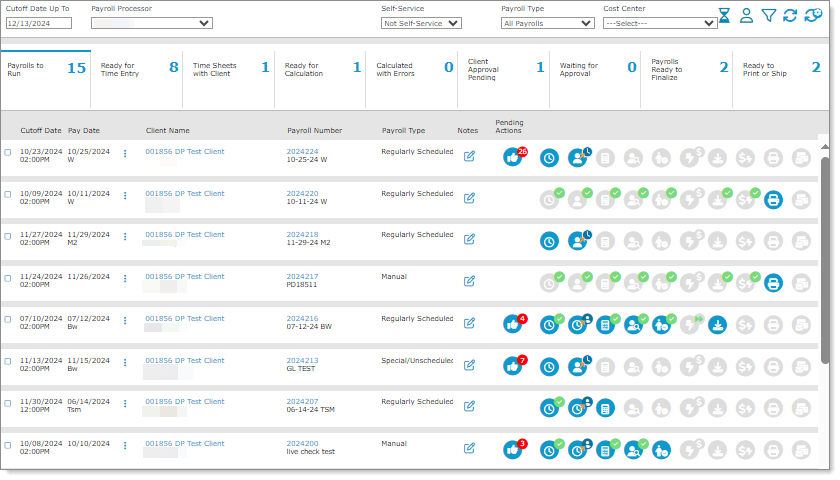Open the Payroll Processor dropdown
Viewport: 840px width, 480px height.
click(x=152, y=23)
